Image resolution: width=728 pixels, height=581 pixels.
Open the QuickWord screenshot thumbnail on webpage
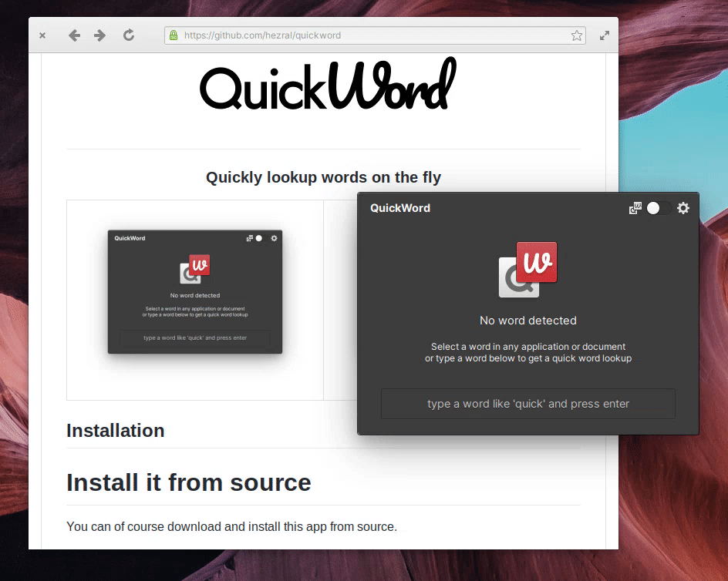pos(195,291)
